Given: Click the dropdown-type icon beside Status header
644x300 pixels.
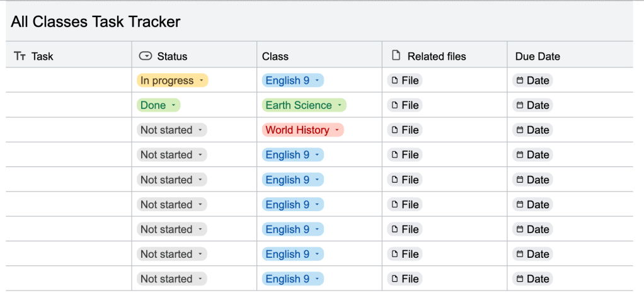Looking at the screenshot, I should tap(145, 56).
